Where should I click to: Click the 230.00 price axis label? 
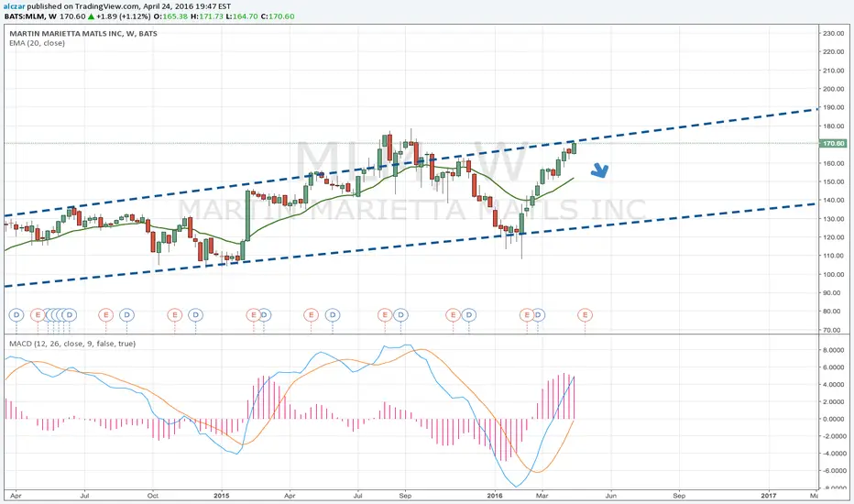[833, 33]
